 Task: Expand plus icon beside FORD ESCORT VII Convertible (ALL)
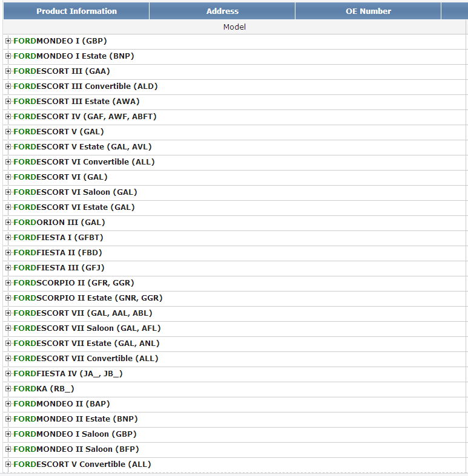[8, 358]
